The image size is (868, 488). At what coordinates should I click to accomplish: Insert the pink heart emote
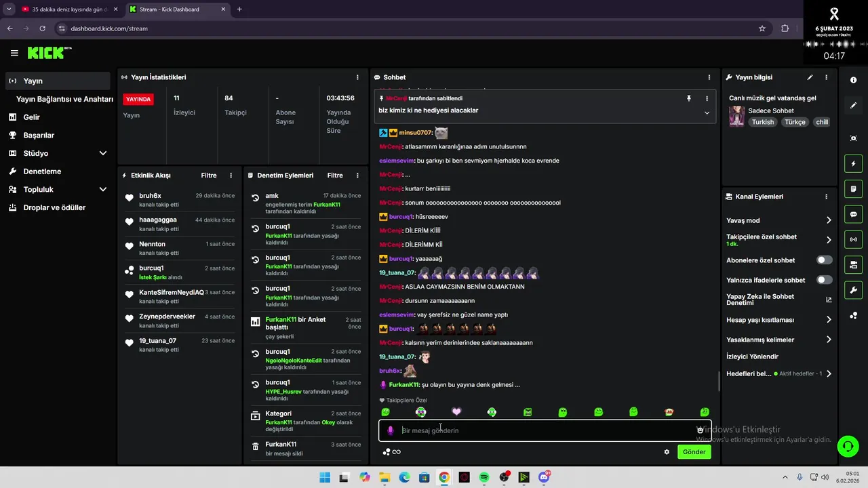point(456,411)
